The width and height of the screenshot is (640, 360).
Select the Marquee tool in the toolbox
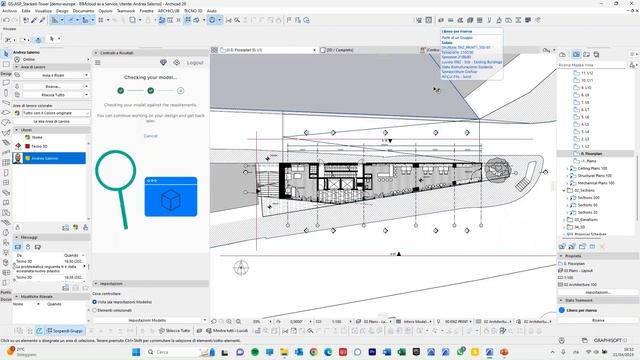pyautogui.click(x=6, y=64)
